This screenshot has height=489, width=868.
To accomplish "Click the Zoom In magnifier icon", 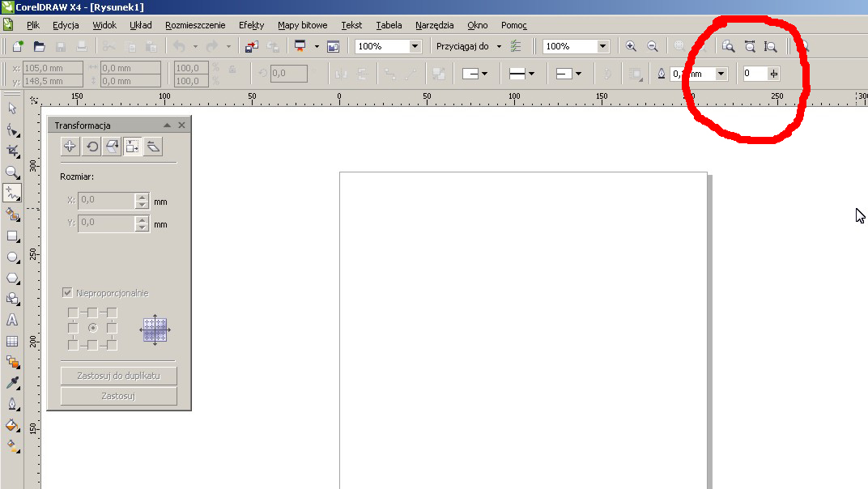I will click(x=632, y=47).
